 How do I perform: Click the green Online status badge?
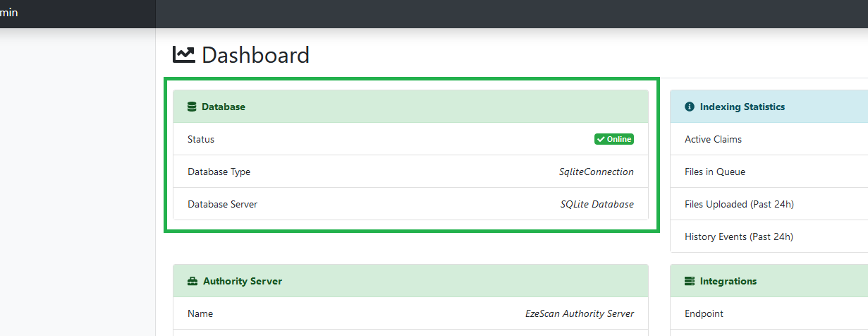coord(613,140)
